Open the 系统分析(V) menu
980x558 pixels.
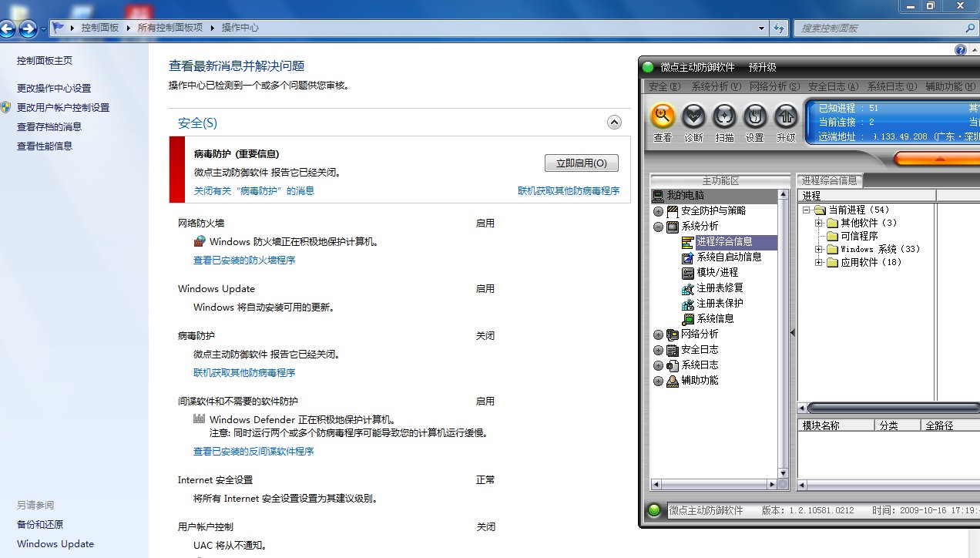(x=717, y=87)
